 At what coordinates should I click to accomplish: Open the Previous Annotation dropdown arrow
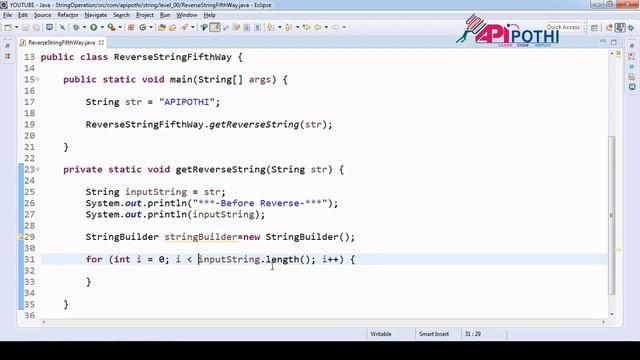tap(298, 27)
